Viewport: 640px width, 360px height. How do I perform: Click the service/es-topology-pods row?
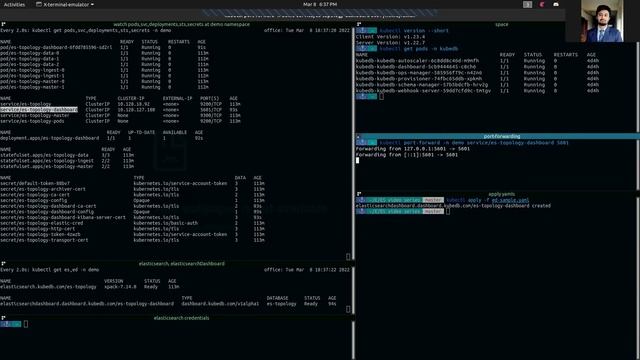(120, 121)
